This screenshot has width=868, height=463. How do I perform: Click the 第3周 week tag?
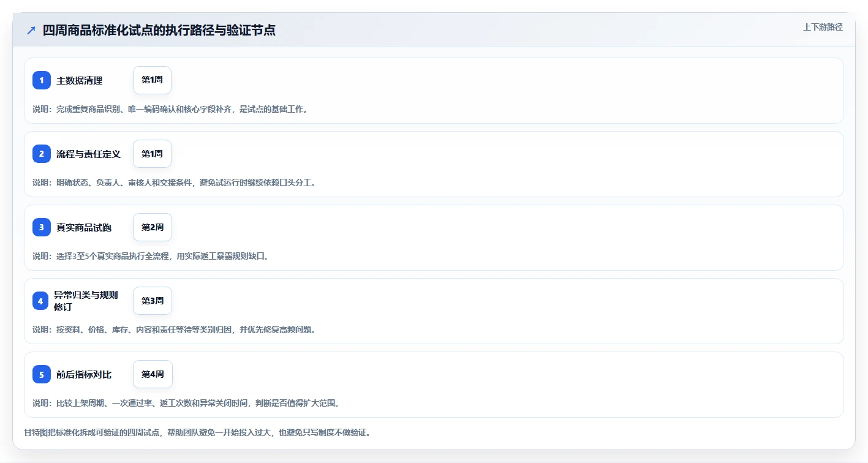(x=153, y=301)
